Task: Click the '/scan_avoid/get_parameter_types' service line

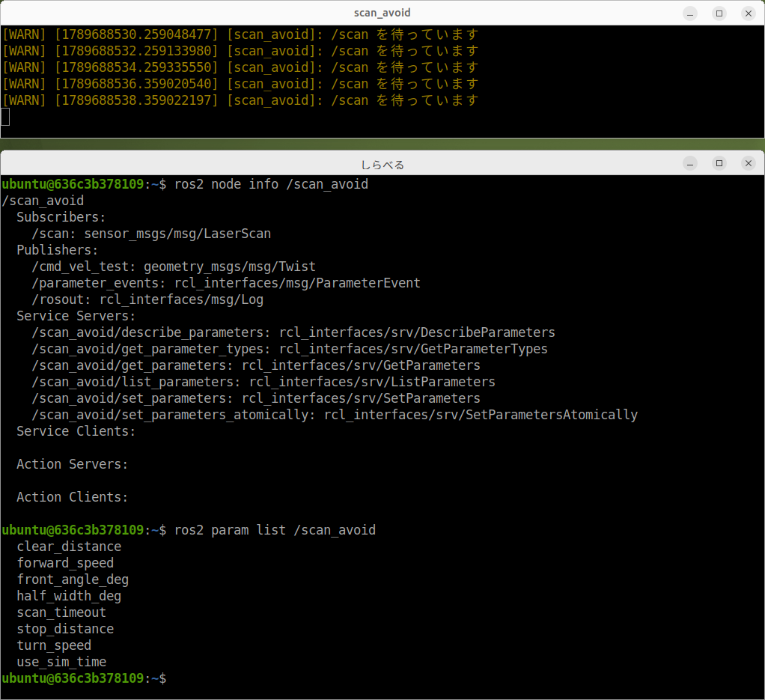Action: (290, 350)
